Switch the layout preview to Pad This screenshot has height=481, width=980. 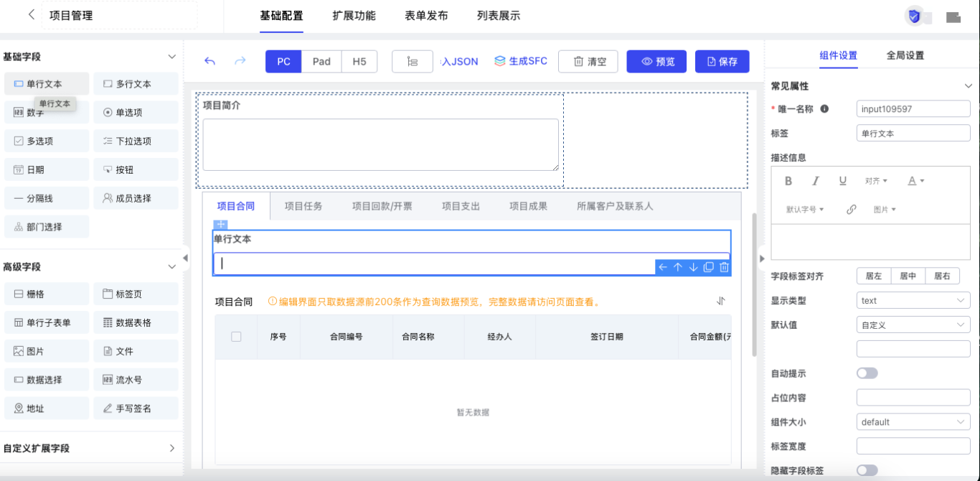click(321, 62)
